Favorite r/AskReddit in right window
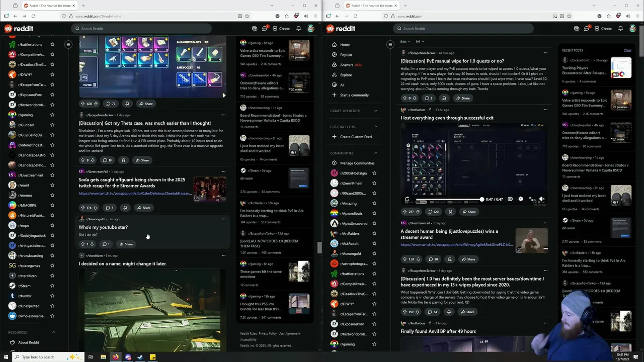Image resolution: width=644 pixels, height=362 pixels. (374, 244)
